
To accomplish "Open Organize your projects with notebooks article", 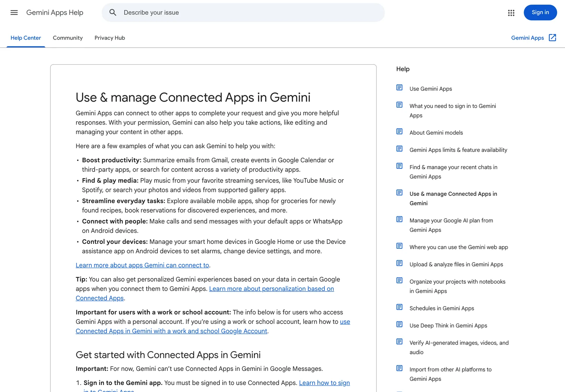I will (x=457, y=287).
